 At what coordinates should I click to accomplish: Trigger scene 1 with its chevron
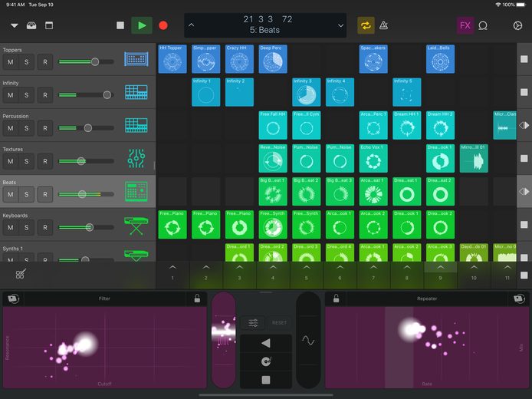(172, 268)
